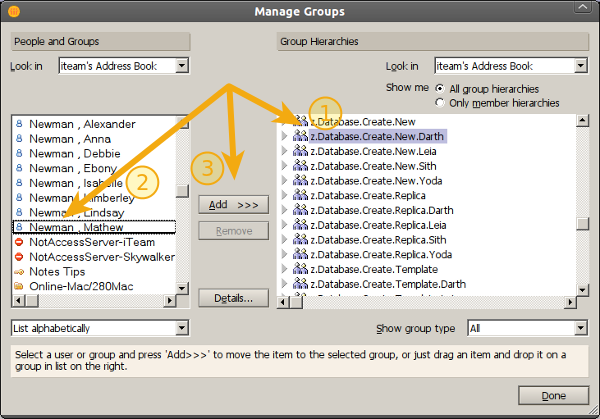Click the Add >>> button

[x=233, y=205]
